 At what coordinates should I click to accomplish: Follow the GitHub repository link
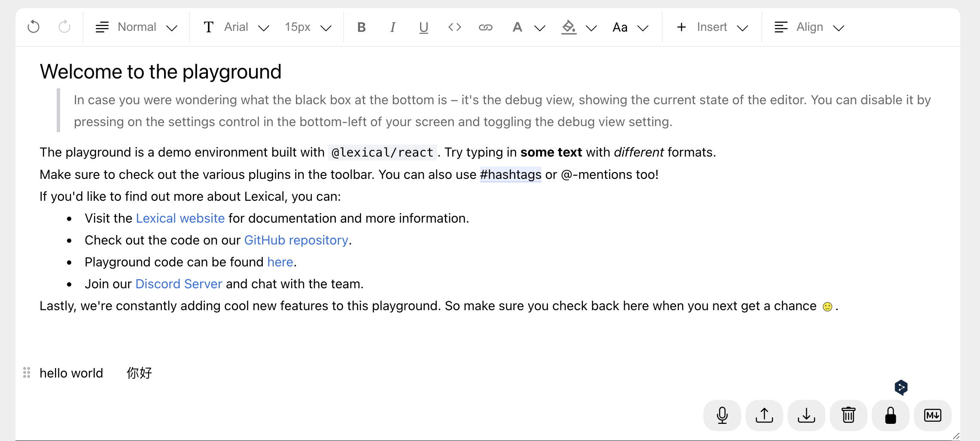(296, 240)
